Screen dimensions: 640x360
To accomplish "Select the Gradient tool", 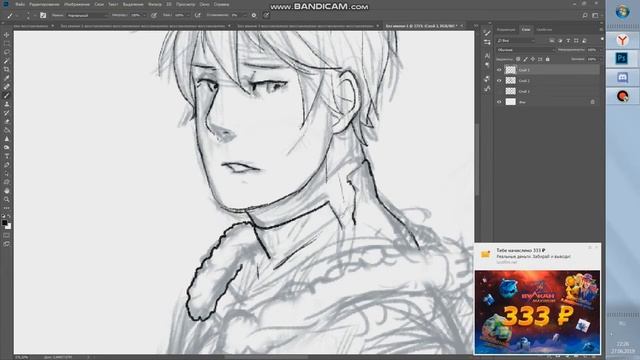I will point(7,130).
